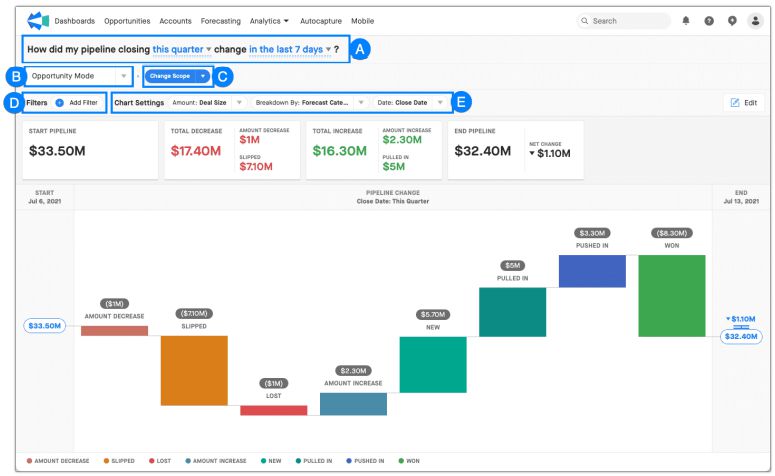Open the help question mark icon
This screenshot has height=476, width=775.
click(x=709, y=21)
